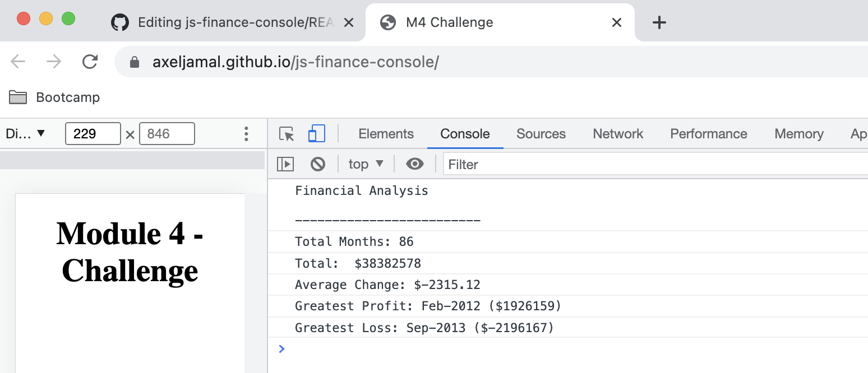Open the device dimensions preset dropdown
This screenshot has width=868, height=373.
coord(25,133)
